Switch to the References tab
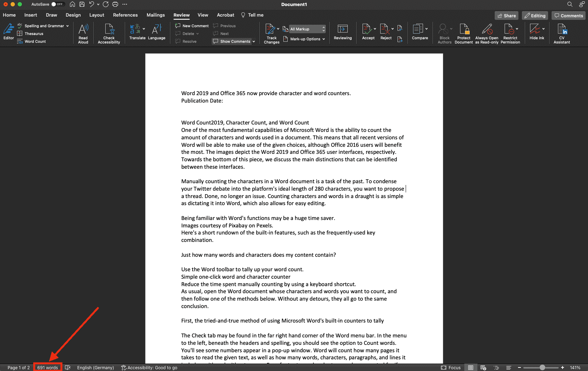This screenshot has width=588, height=371. pos(125,15)
